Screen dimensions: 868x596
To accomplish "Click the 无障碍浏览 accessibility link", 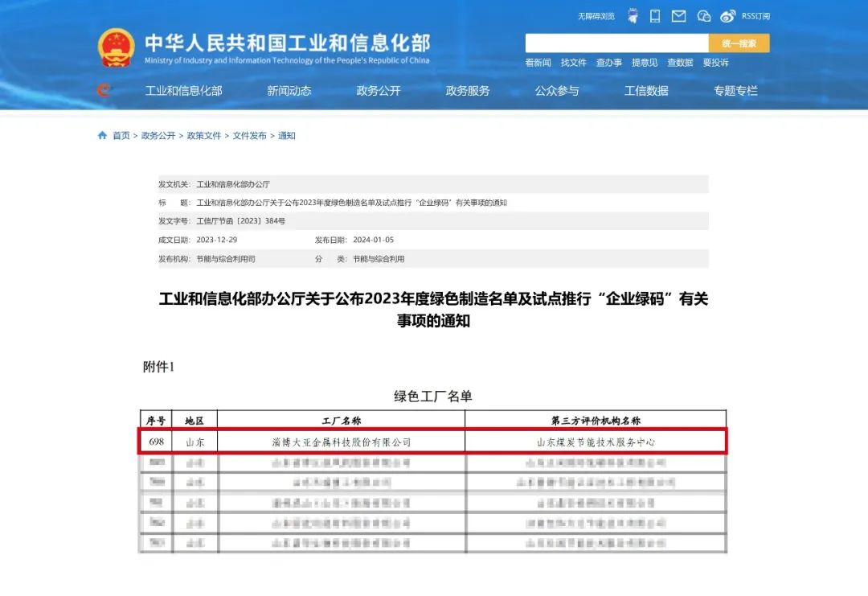I will [596, 16].
